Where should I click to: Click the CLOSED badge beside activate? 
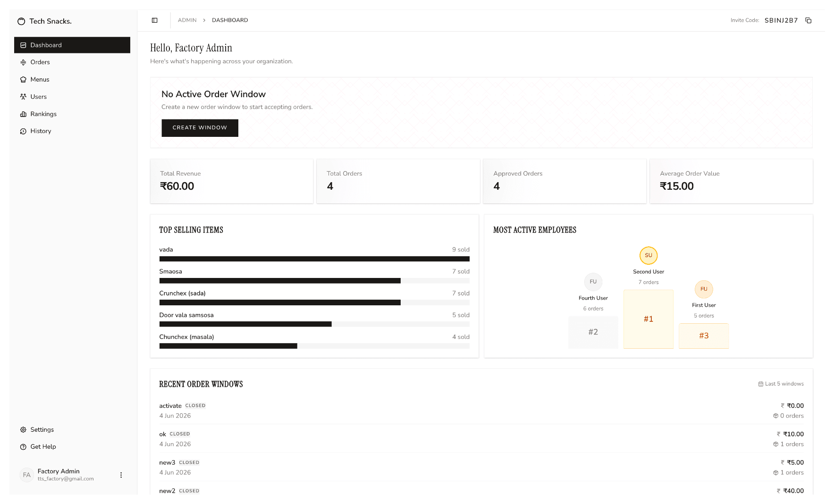195,406
